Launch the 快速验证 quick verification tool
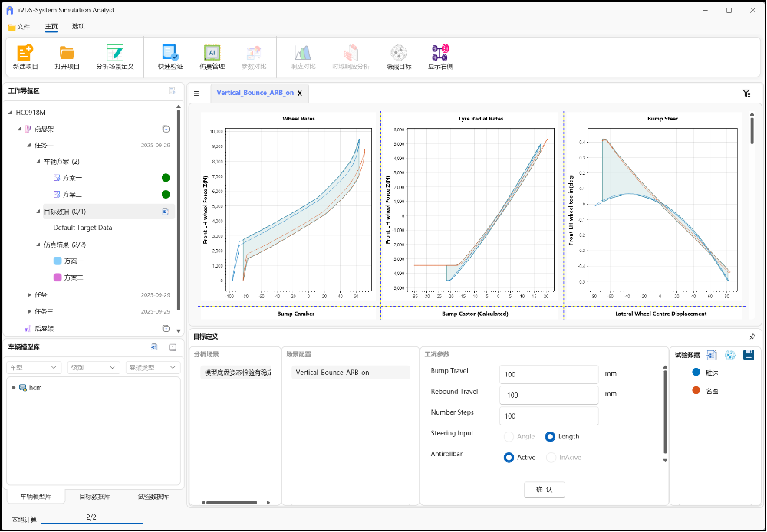Screen dimensions: 767x532 tap(170, 53)
